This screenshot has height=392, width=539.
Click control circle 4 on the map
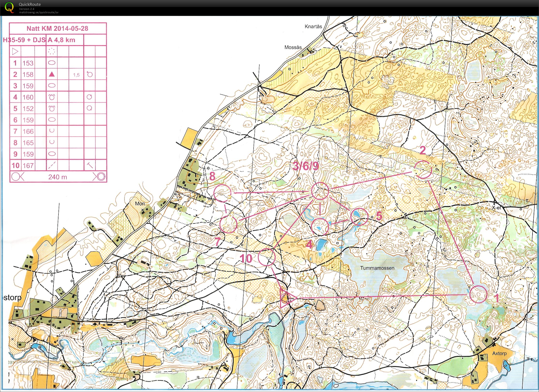pos(320,227)
